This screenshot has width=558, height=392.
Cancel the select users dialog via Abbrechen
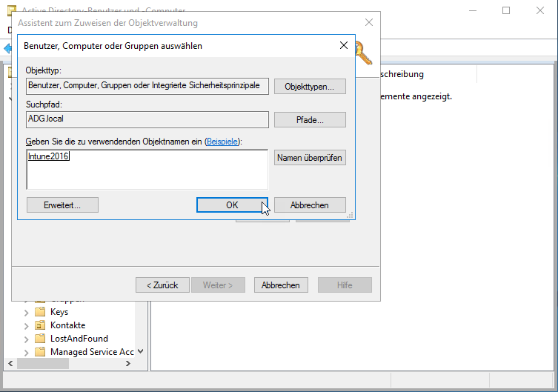310,205
